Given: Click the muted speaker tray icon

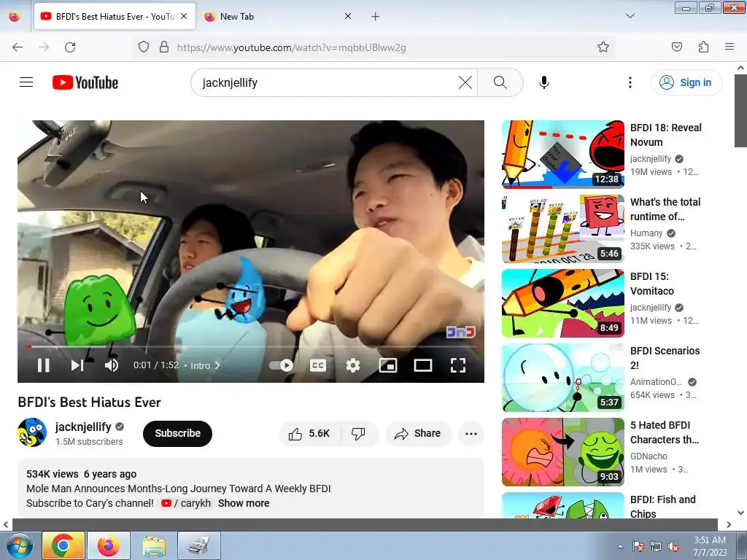Looking at the screenshot, I should click(673, 546).
